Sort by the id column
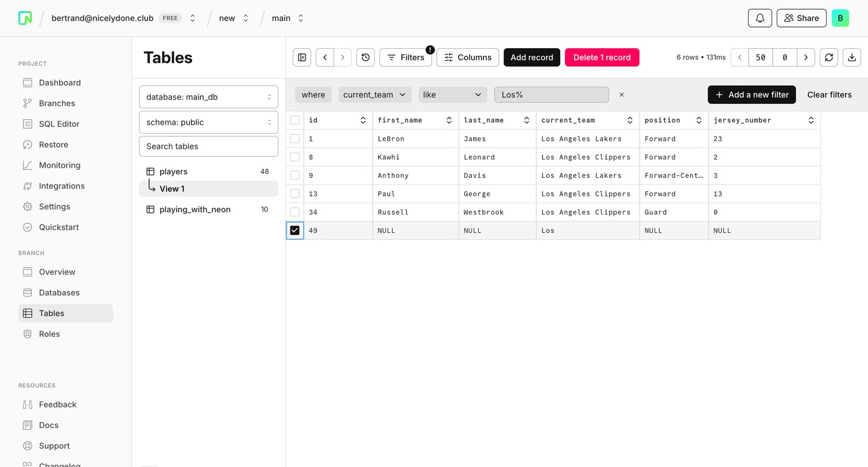 click(363, 120)
